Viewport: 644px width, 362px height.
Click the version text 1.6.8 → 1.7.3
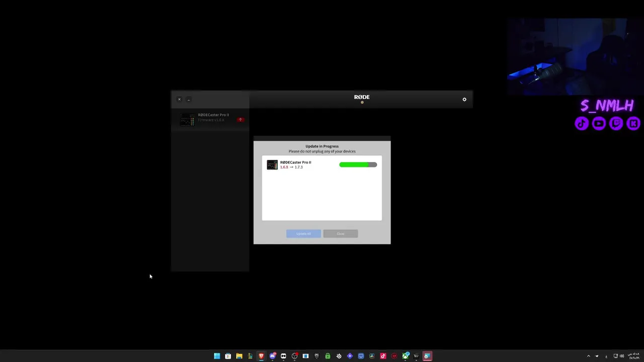291,167
